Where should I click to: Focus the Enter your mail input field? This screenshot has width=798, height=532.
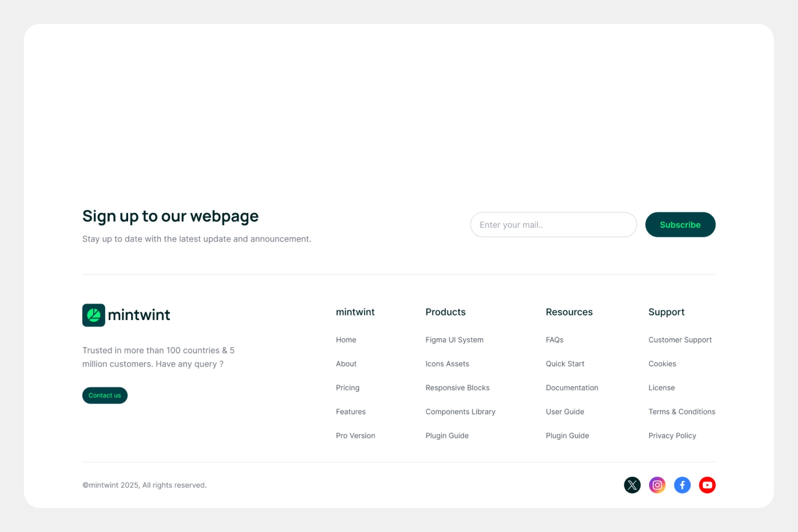[x=553, y=225]
